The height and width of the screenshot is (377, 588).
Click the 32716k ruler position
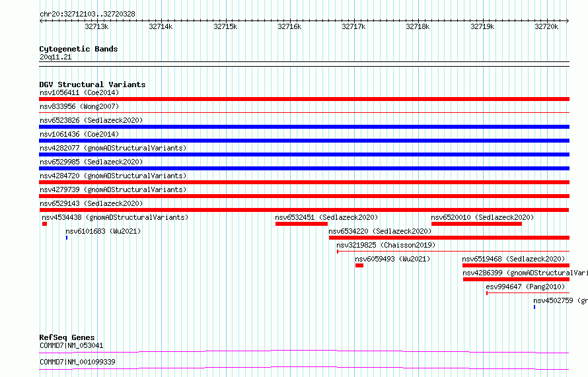coord(289,26)
